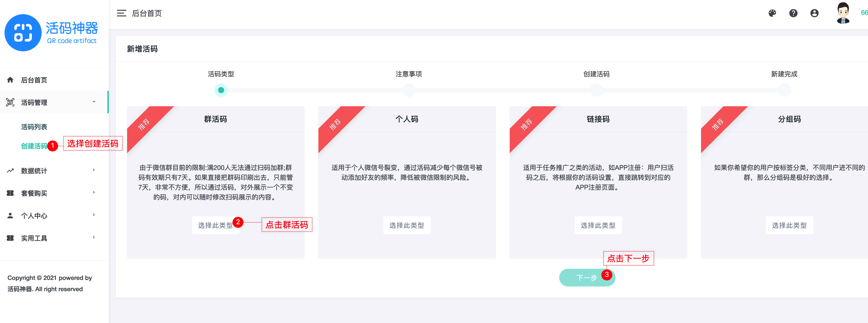The width and height of the screenshot is (868, 323).
Task: Click the ticket icon beside 套餐购买
Action: pyautogui.click(x=10, y=193)
